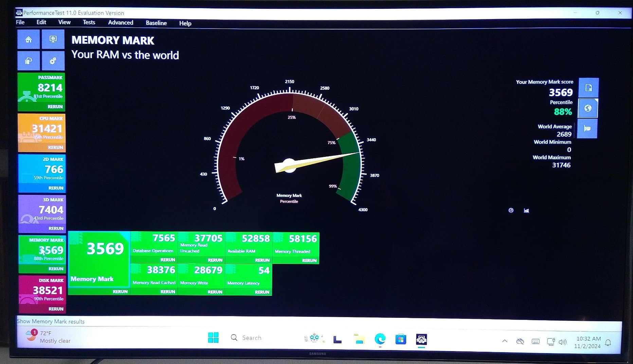Select the 2D Mark 766 tile
The image size is (633, 364).
pos(41,169)
